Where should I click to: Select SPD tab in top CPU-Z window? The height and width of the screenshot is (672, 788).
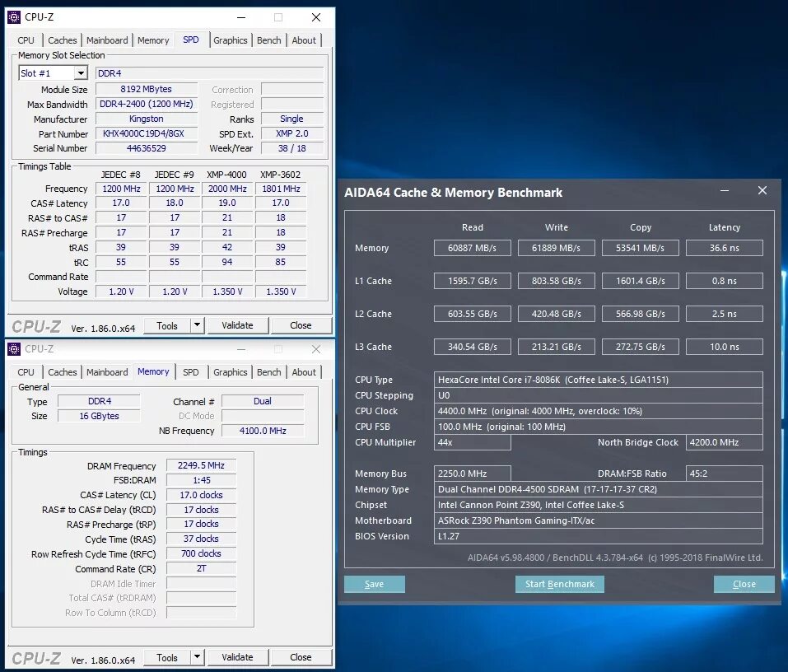(190, 40)
